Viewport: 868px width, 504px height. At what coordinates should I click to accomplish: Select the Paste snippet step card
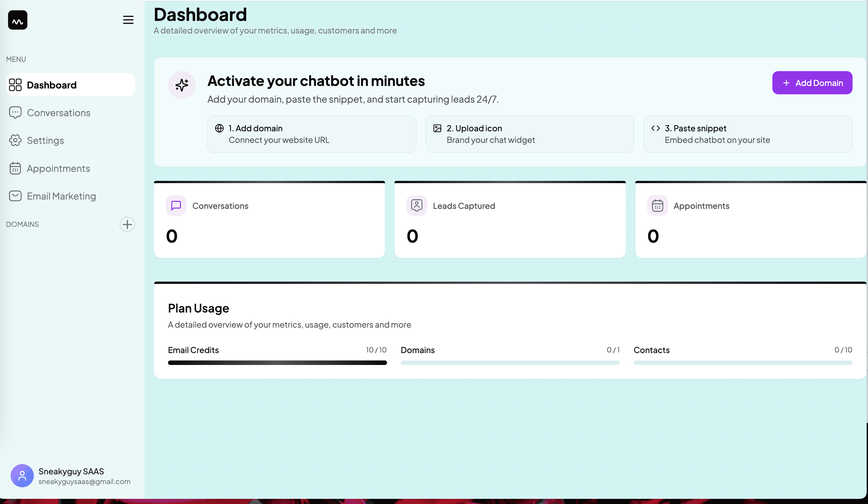[x=748, y=134]
